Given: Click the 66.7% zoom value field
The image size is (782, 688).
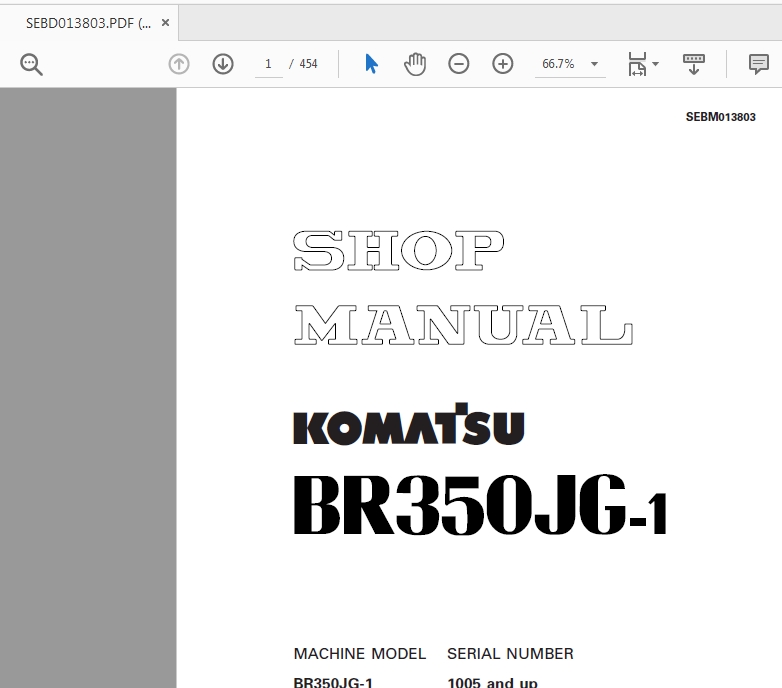Looking at the screenshot, I should [x=558, y=64].
